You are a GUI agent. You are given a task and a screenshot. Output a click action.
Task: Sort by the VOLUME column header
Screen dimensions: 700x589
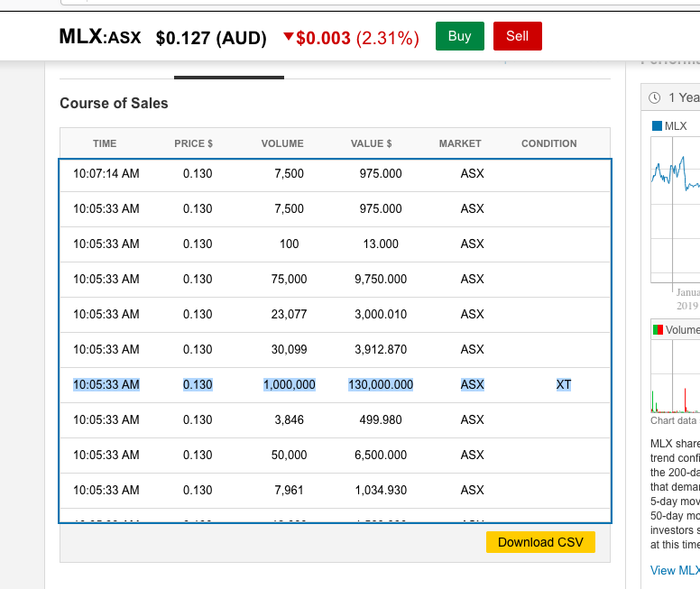click(x=282, y=143)
